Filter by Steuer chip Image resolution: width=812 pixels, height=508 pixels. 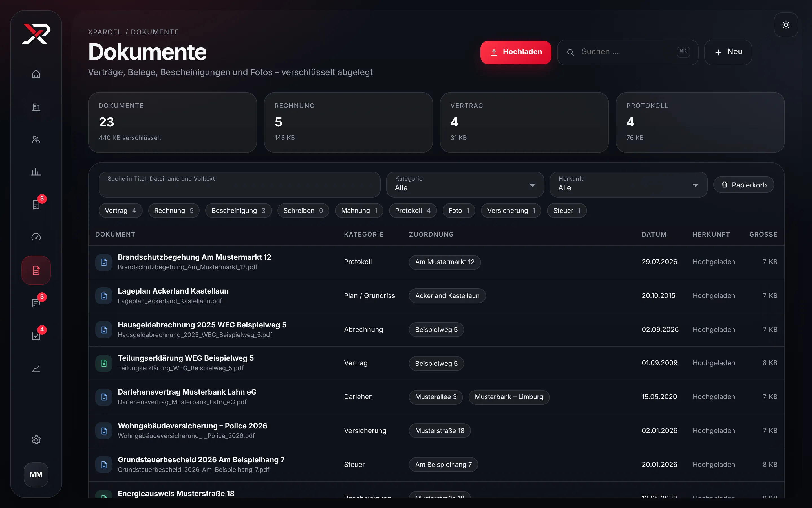(567, 211)
